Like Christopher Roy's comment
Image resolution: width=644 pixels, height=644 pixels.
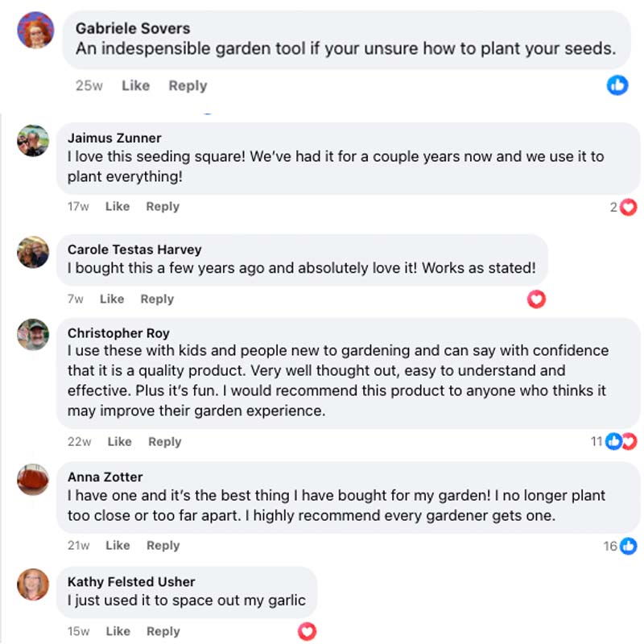click(119, 441)
